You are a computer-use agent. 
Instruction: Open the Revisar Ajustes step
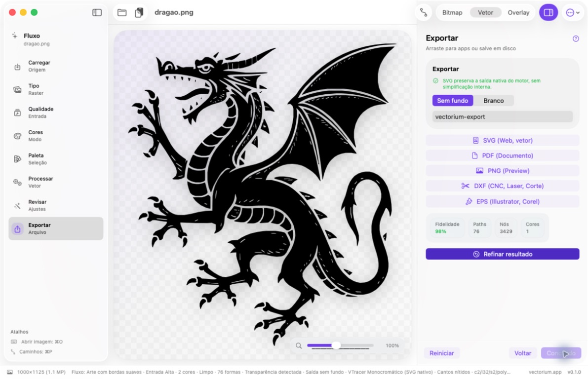click(56, 205)
